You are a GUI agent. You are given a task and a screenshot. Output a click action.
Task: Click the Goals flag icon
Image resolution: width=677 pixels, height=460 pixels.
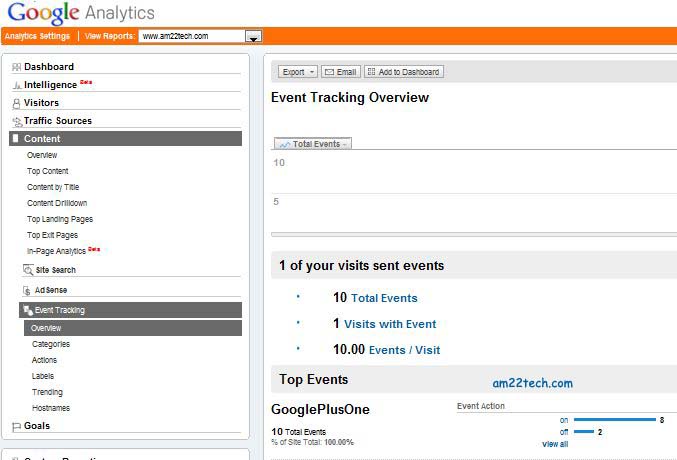16,426
